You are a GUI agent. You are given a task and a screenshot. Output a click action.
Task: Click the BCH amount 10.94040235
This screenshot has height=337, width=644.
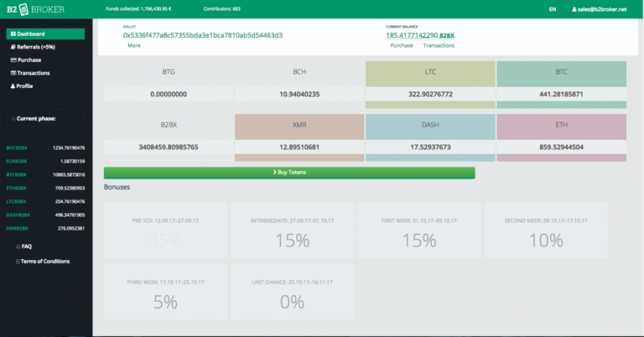(x=299, y=94)
